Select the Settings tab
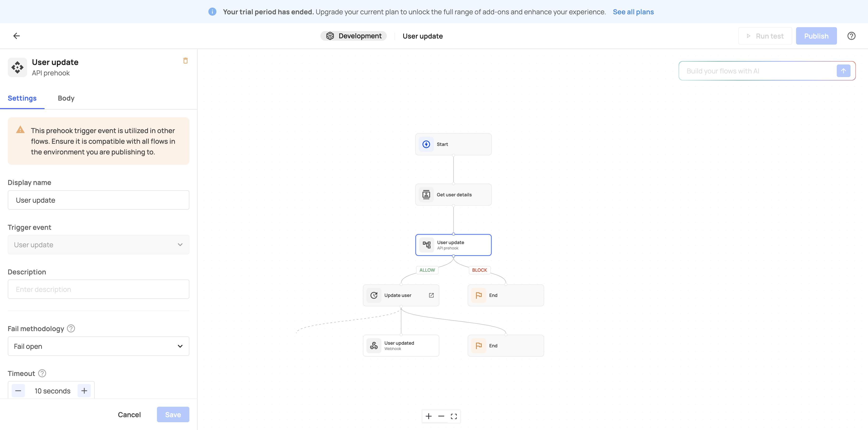The height and width of the screenshot is (430, 868). point(22,98)
